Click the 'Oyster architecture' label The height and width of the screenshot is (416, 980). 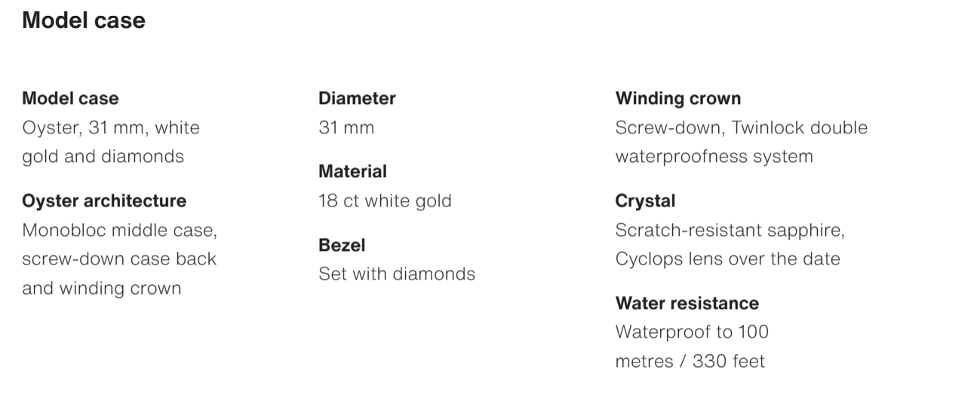(104, 200)
